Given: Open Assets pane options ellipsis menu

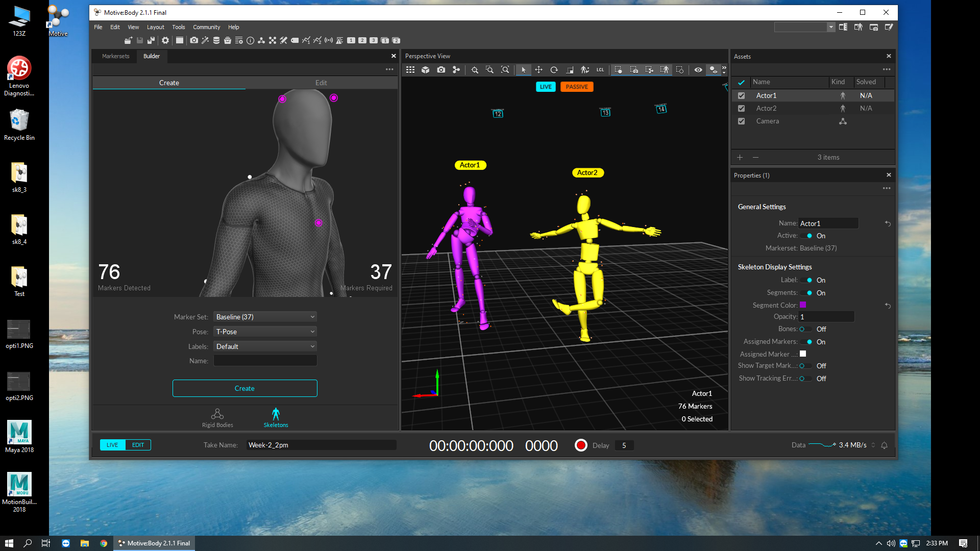Looking at the screenshot, I should pos(887,69).
